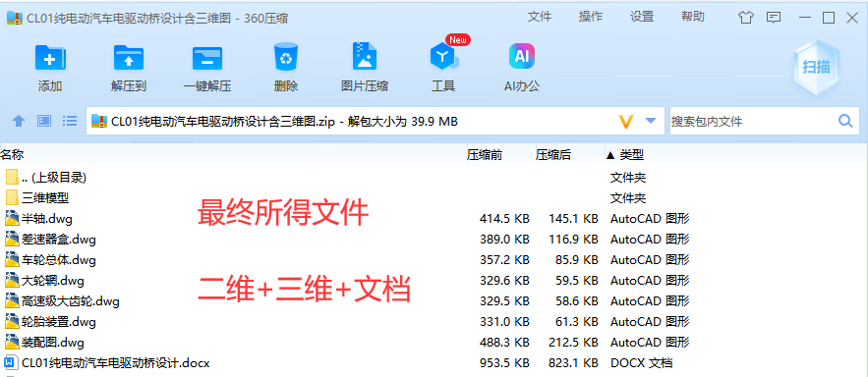The width and height of the screenshot is (868, 377).
Task: Go up one directory with the arrow icon
Action: click(19, 121)
